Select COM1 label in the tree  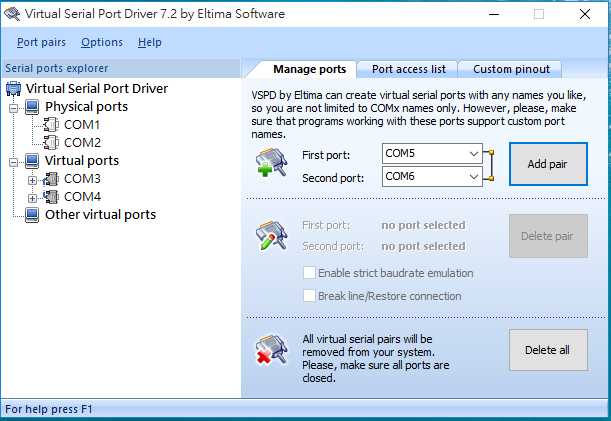[82, 125]
